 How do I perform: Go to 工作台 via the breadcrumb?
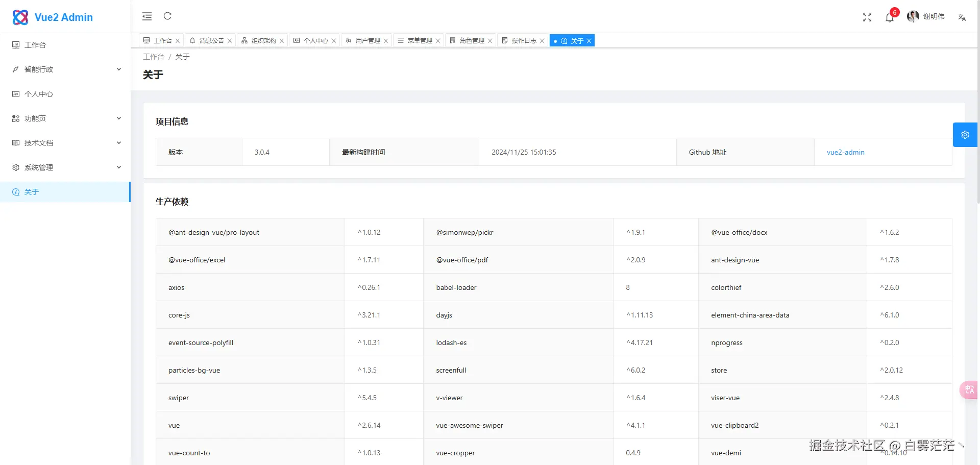point(154,57)
